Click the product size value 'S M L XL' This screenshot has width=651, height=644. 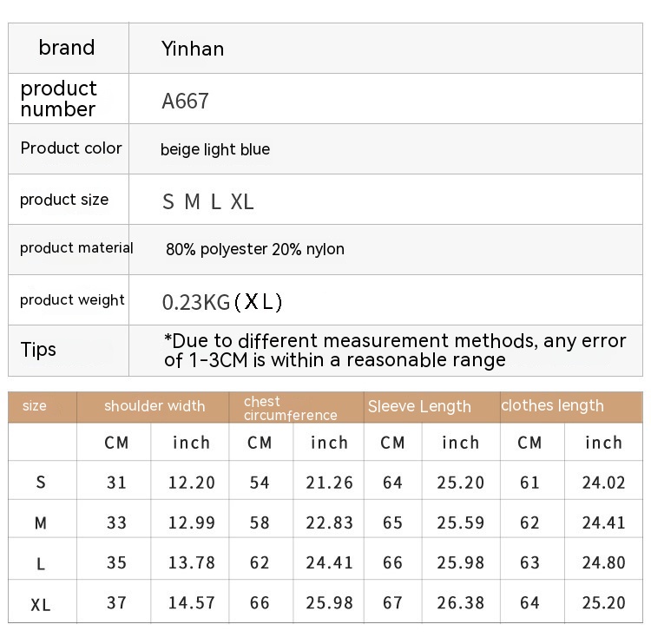click(208, 202)
